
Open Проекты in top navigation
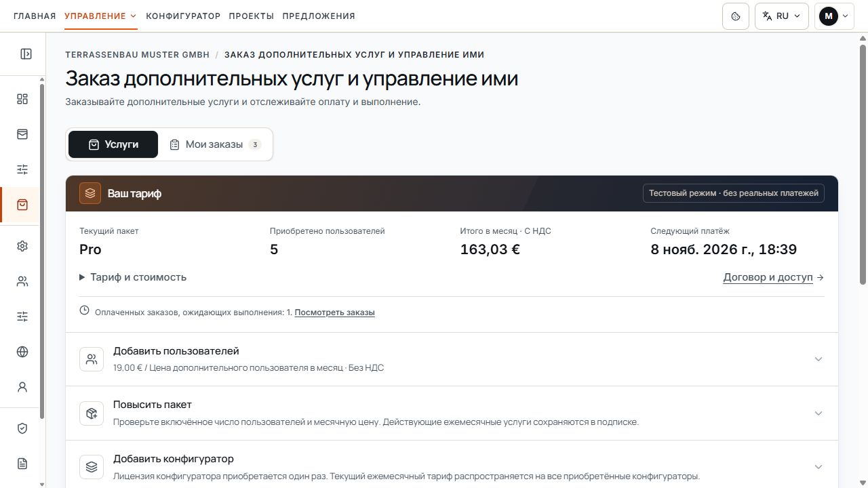tap(252, 16)
